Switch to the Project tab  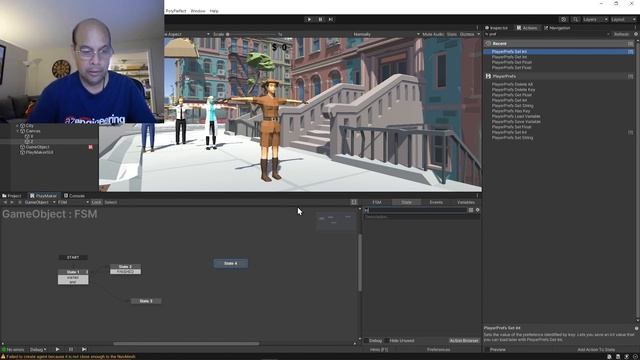(12, 196)
